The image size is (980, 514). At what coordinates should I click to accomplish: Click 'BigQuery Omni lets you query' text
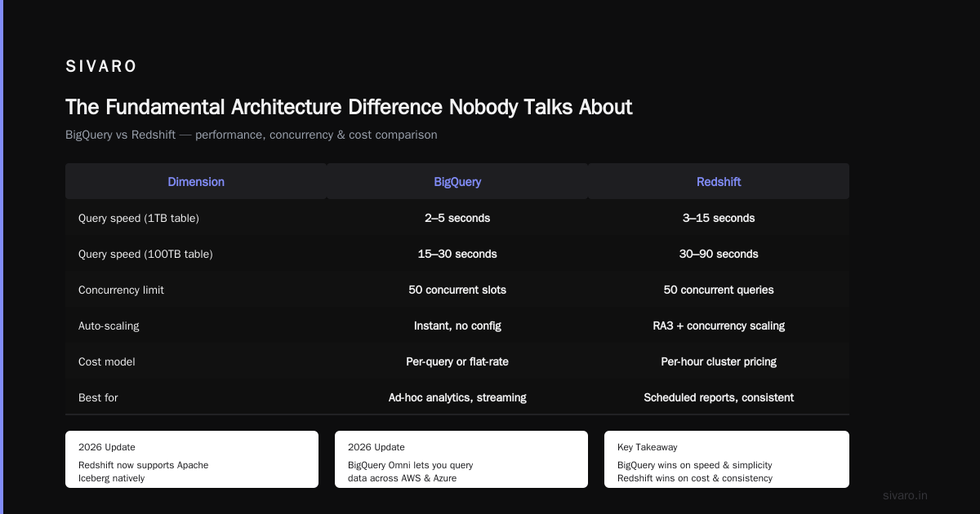pyautogui.click(x=410, y=465)
